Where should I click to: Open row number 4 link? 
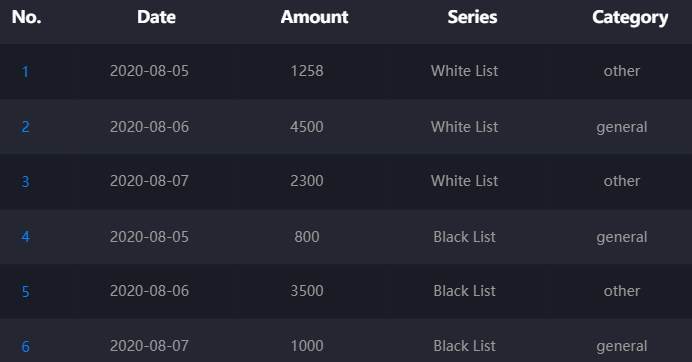26,237
